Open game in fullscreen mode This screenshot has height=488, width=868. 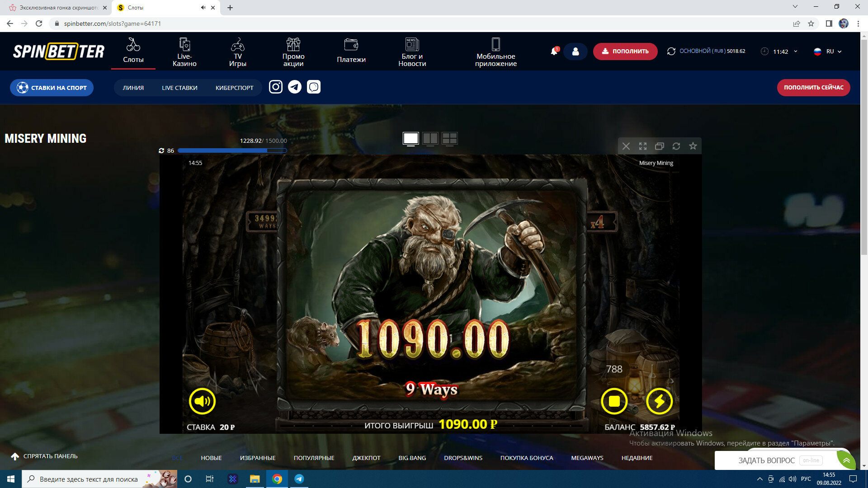point(642,146)
